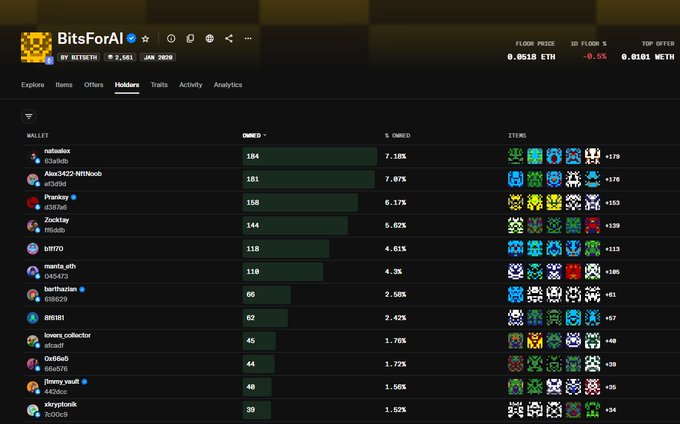Click the BY BITSETH creator badge
The width and height of the screenshot is (680, 424).
tap(78, 57)
